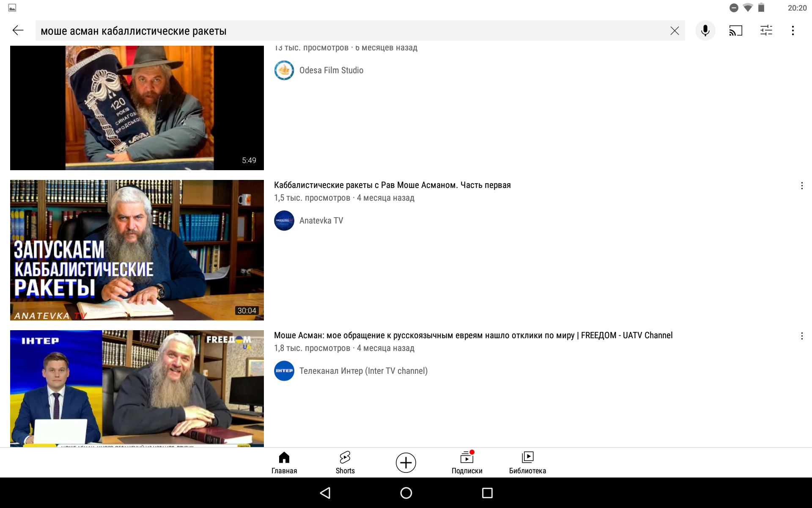Open options for Каббалистические ракеты video
This screenshot has width=812, height=508.
[802, 186]
